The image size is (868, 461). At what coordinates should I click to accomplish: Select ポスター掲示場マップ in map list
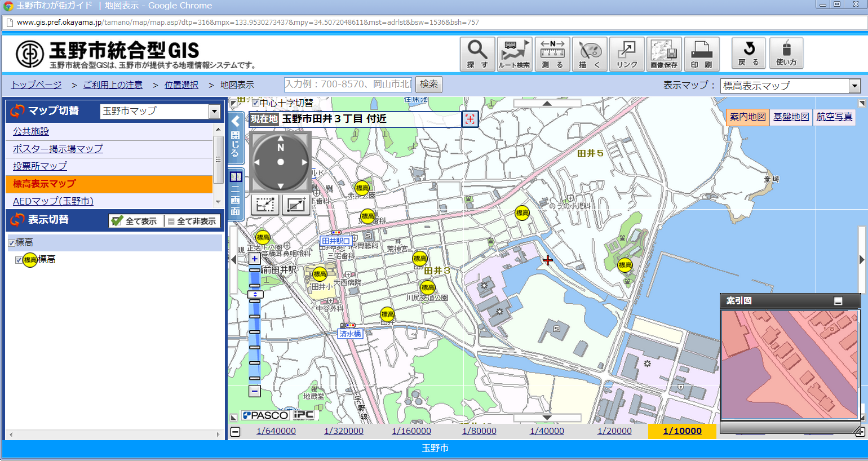(x=58, y=149)
